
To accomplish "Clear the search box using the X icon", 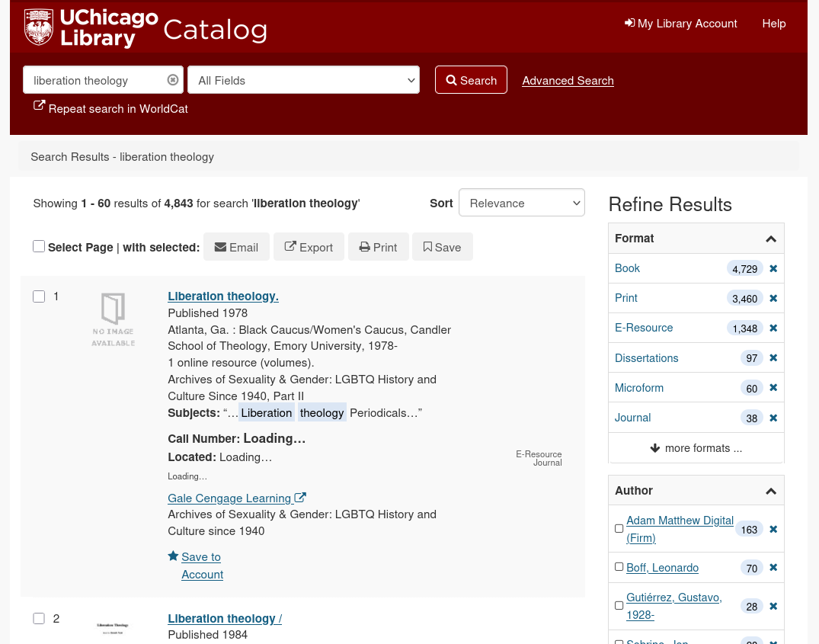I will (173, 79).
